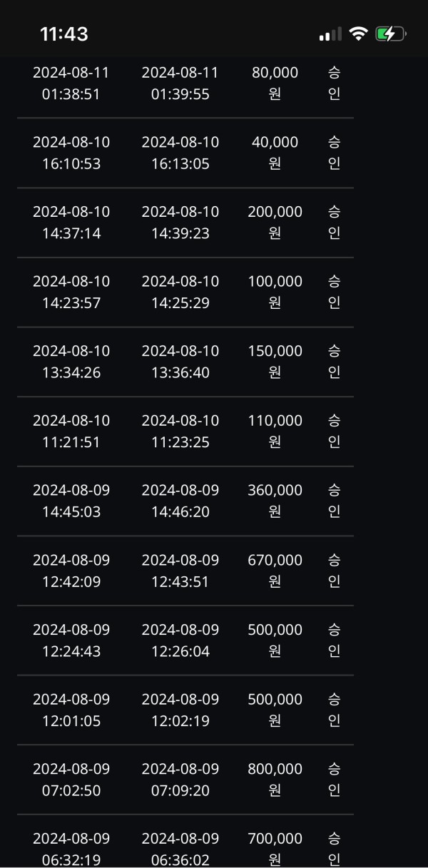Image resolution: width=428 pixels, height=868 pixels.
Task: Tap 승인 status of 80,000원 row
Action: pyautogui.click(x=334, y=83)
